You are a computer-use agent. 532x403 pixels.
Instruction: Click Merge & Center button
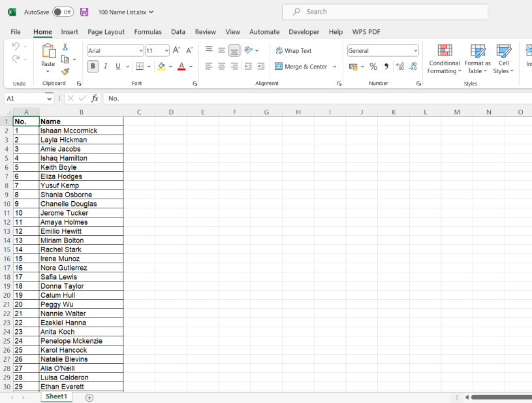[x=301, y=67]
